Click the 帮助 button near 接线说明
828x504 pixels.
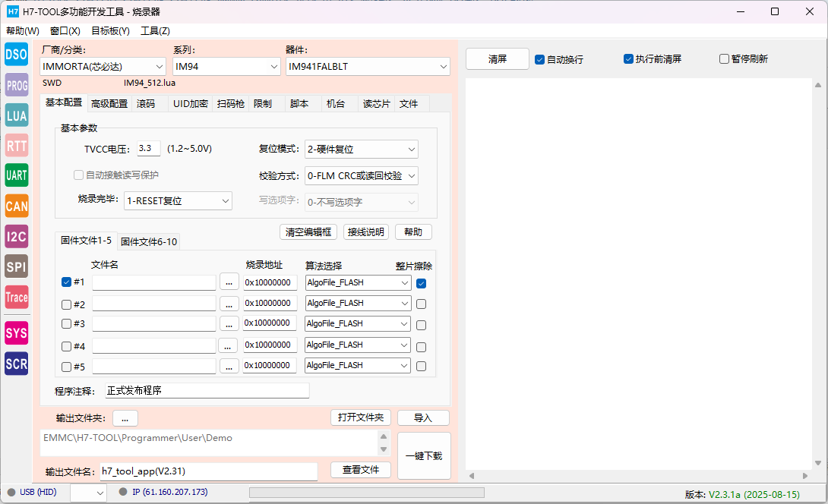(x=413, y=232)
